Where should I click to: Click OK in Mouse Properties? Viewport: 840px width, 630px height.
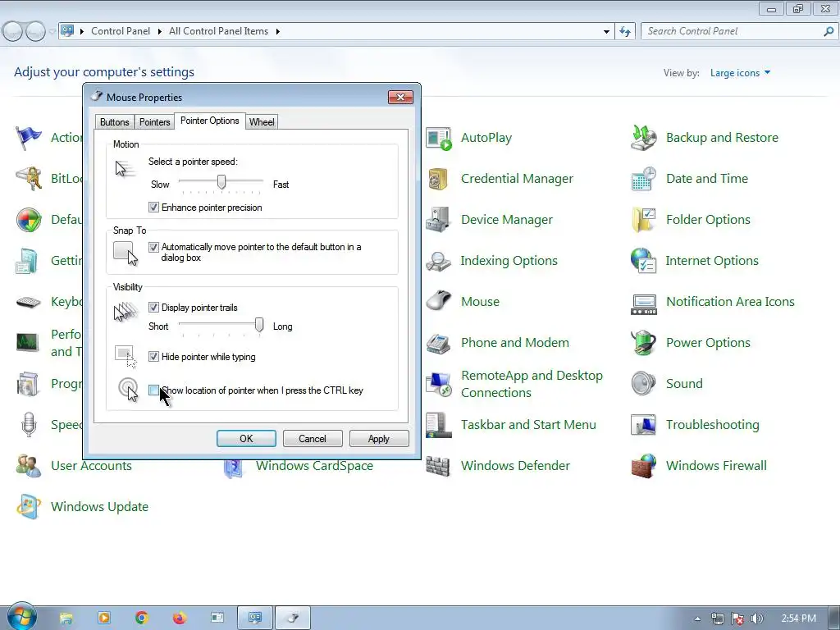246,439
